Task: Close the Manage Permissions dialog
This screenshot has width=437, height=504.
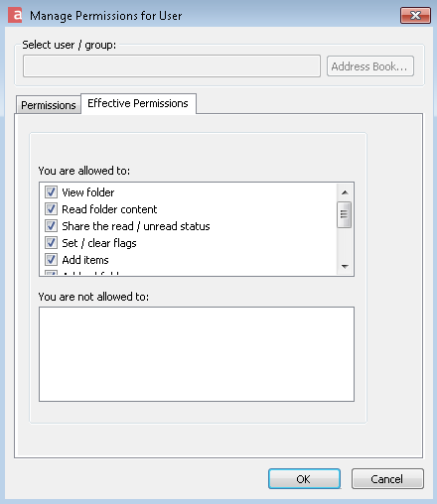Action: pyautogui.click(x=415, y=15)
